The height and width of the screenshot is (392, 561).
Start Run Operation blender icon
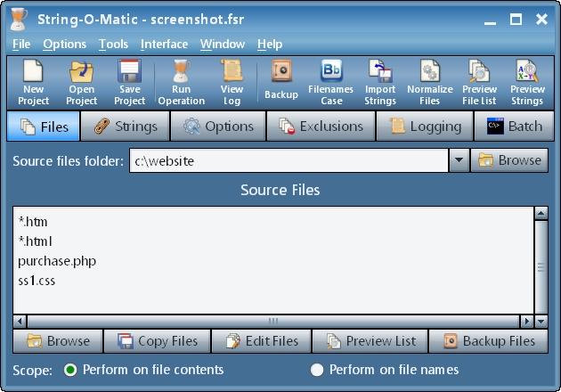click(x=181, y=71)
